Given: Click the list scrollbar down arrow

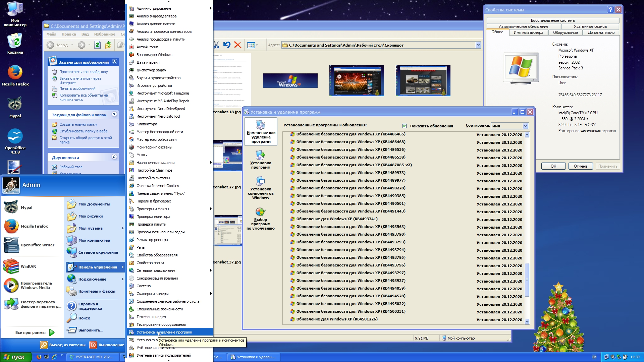Looking at the screenshot, I should pos(527,321).
